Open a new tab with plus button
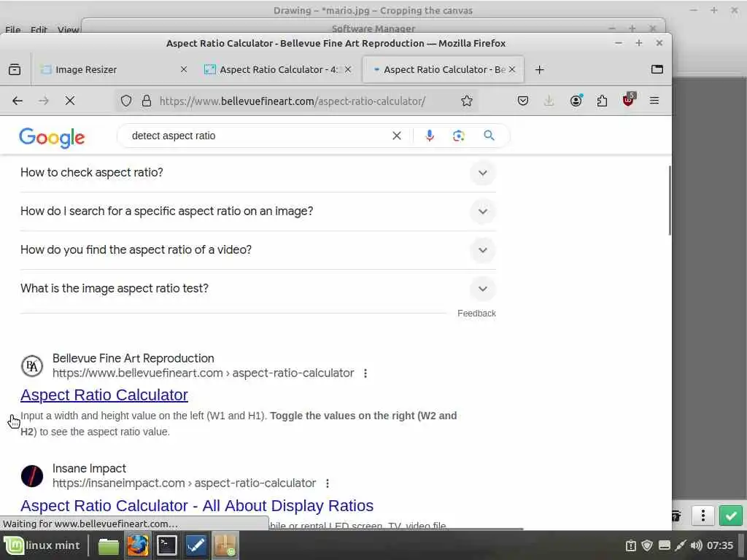 click(539, 70)
